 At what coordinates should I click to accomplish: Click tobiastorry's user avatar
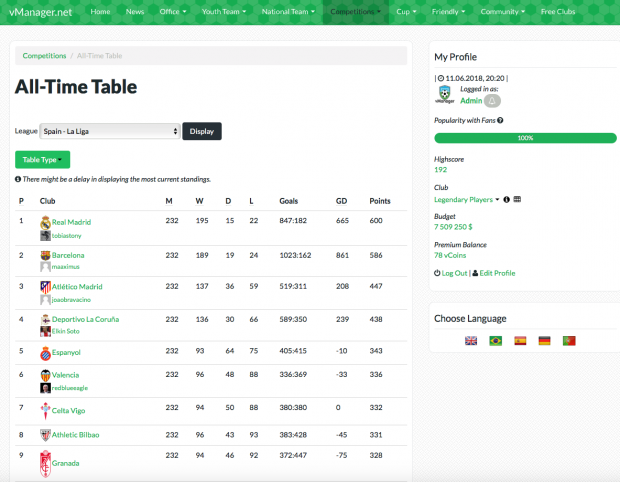point(45,236)
